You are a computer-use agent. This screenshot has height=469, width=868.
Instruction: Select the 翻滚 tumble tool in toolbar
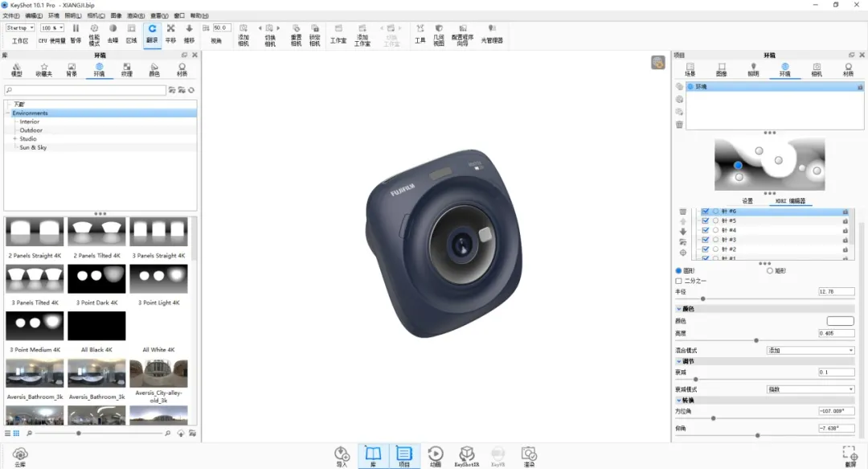(152, 33)
